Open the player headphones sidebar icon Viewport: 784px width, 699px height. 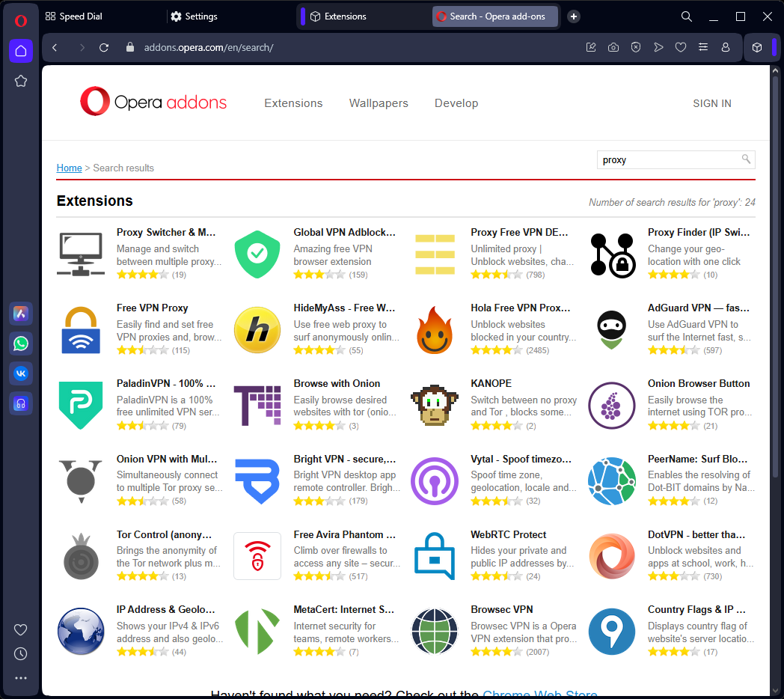[20, 404]
